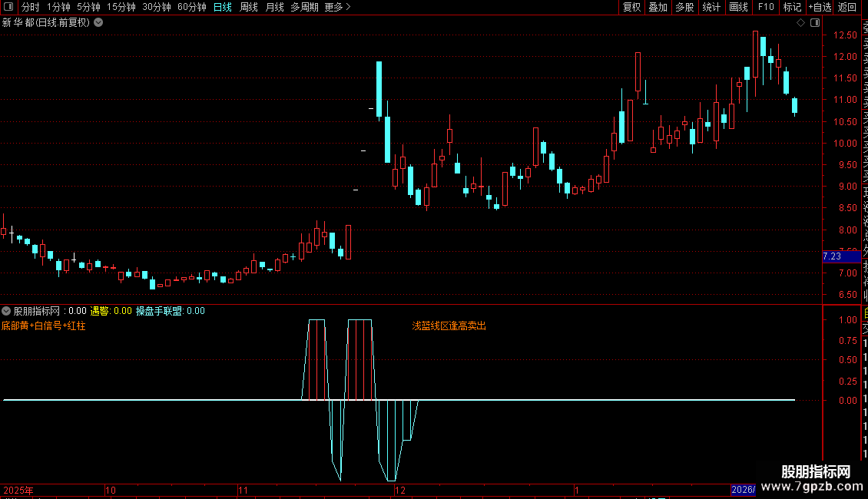Click the 返回 back button

point(847,7)
